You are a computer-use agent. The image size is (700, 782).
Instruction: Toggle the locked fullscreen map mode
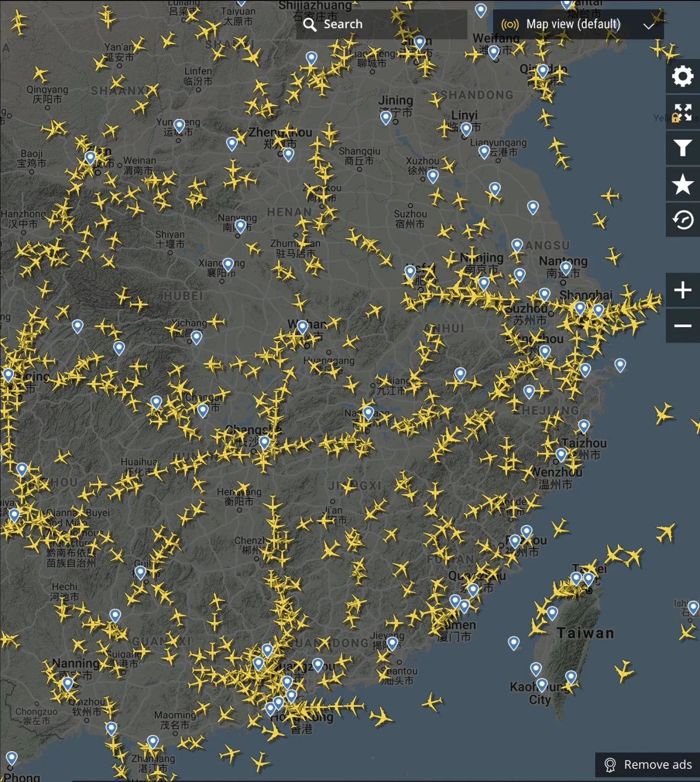pyautogui.click(x=682, y=112)
